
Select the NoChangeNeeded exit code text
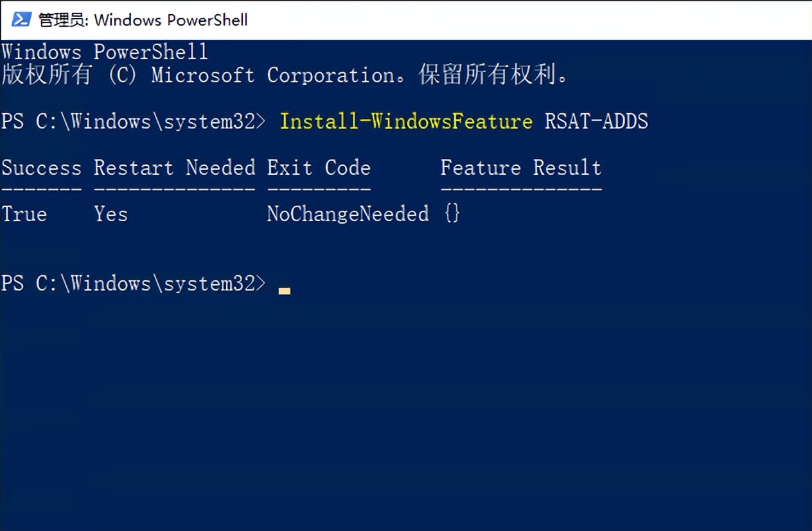click(x=348, y=214)
